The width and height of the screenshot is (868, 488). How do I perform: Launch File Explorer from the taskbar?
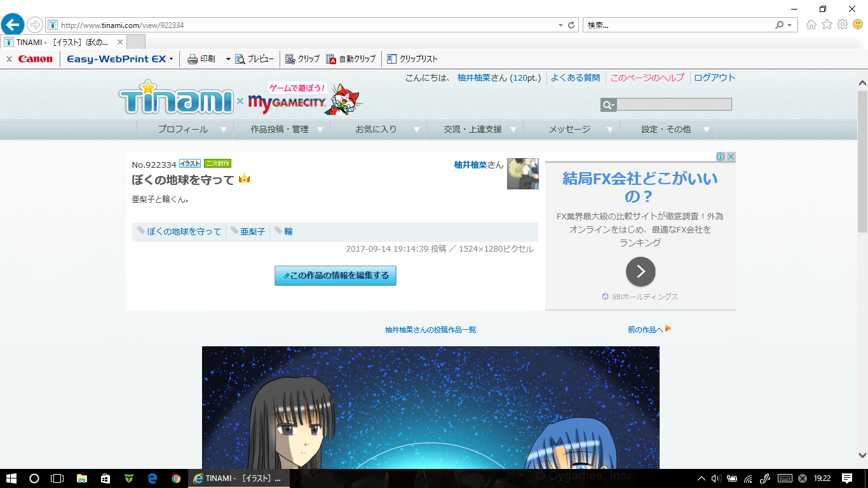[81, 478]
